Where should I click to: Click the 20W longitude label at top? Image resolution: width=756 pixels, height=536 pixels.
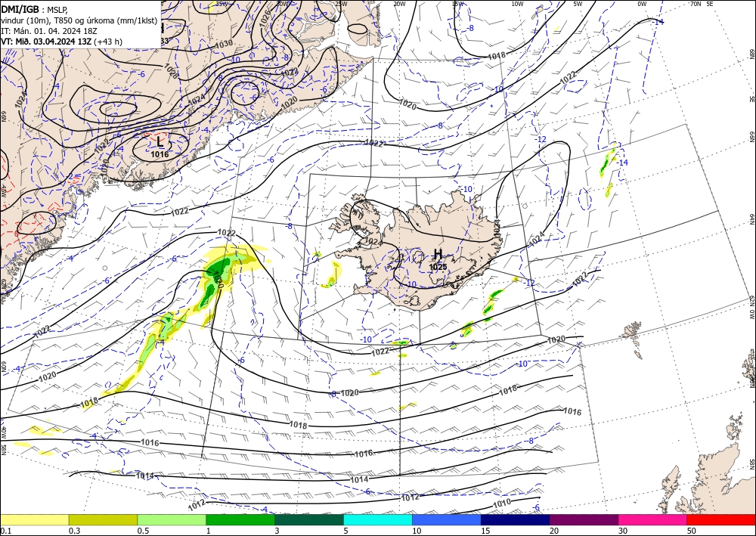click(x=399, y=4)
